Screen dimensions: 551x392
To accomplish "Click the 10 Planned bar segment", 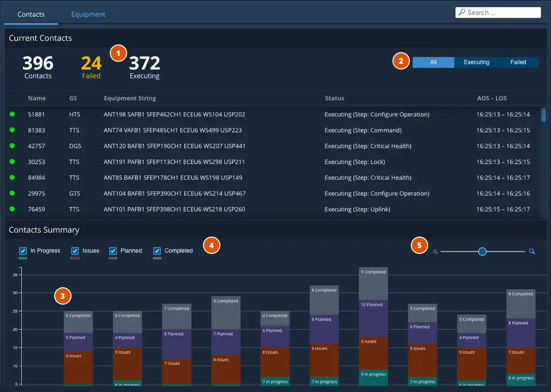I will click(x=373, y=318).
